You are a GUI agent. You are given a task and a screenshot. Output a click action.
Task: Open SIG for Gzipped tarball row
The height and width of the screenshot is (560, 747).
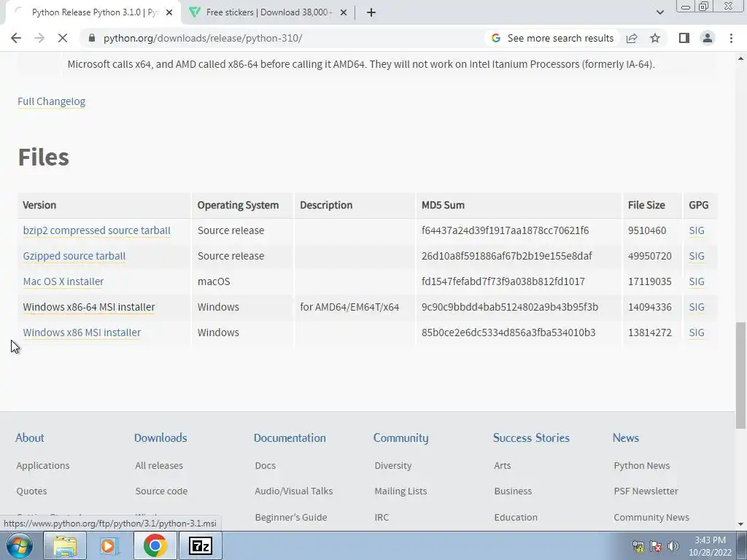(x=697, y=256)
